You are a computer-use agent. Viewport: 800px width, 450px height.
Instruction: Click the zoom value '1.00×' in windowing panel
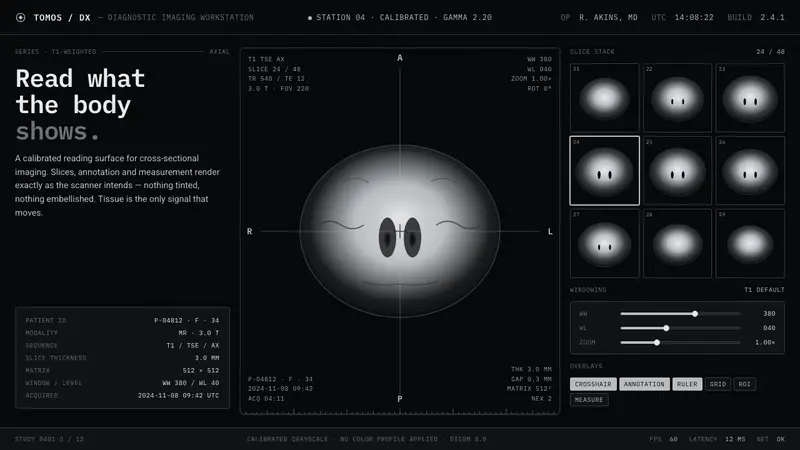coord(765,342)
